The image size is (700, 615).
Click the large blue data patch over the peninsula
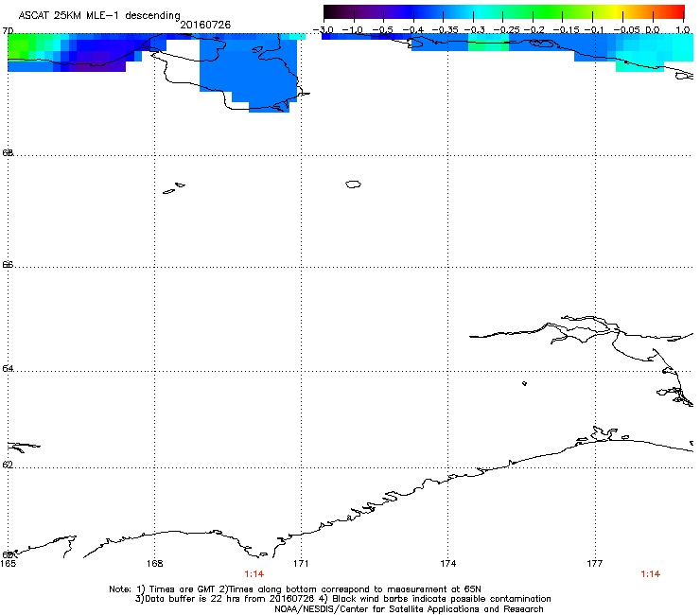point(248,72)
